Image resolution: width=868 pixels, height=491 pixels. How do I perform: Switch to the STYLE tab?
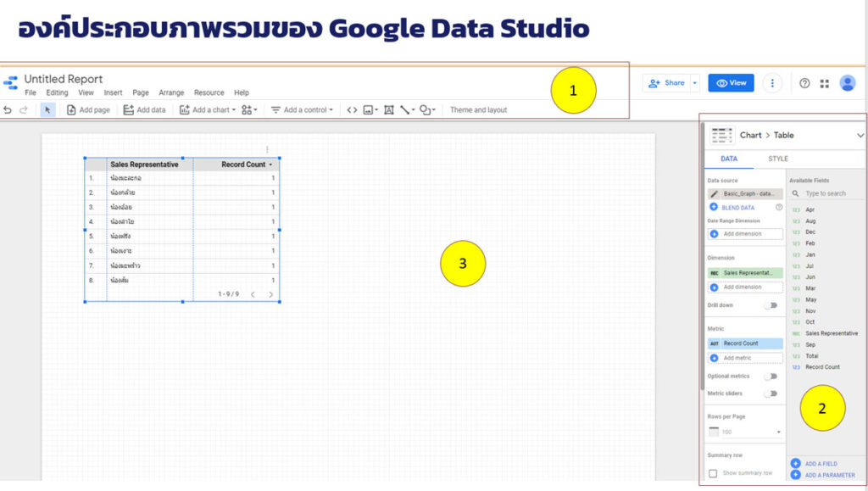pos(778,159)
